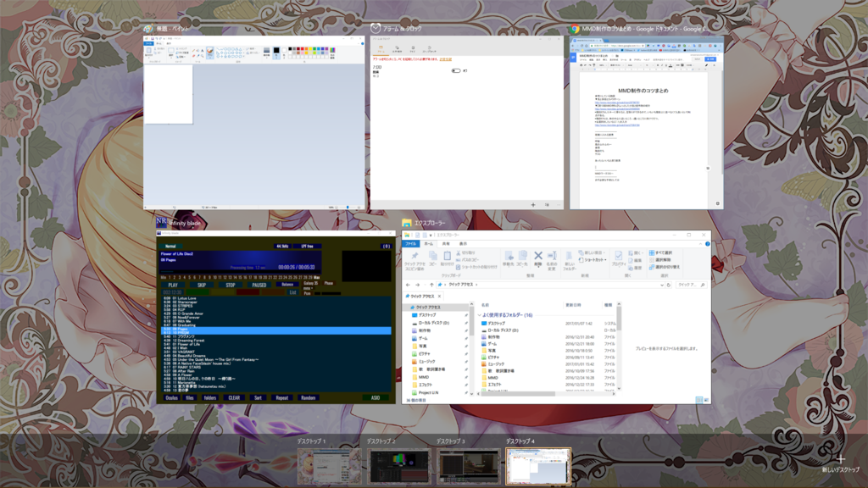868x488 pixels.
Task: Open Stopwatch tab in Alarms window
Action: coord(429,49)
